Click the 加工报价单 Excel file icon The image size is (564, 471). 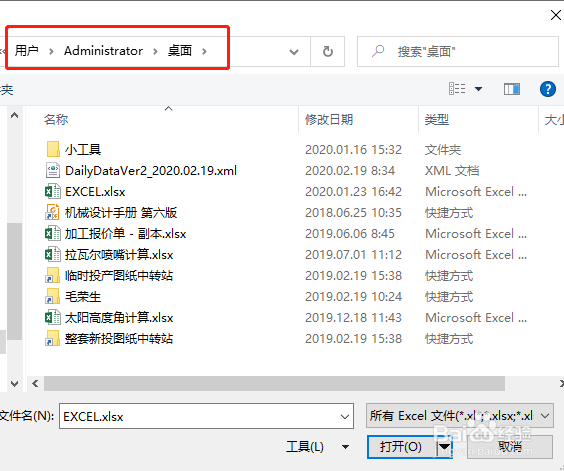point(53,234)
